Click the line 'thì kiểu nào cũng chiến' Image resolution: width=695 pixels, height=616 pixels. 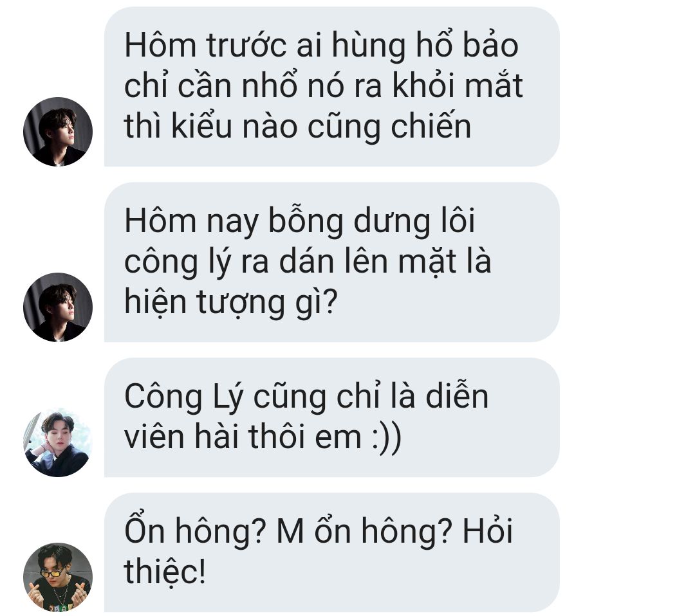tap(297, 127)
